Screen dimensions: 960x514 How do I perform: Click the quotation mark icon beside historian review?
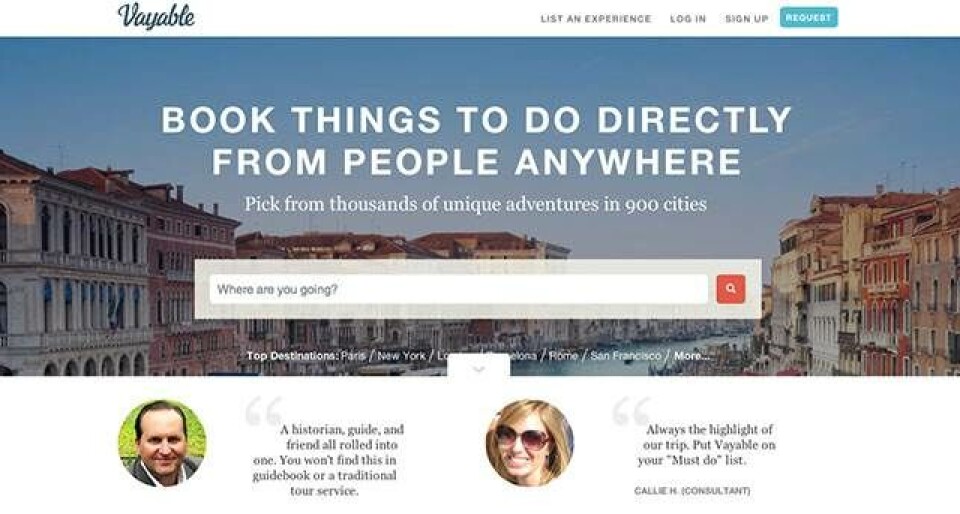[x=264, y=411]
